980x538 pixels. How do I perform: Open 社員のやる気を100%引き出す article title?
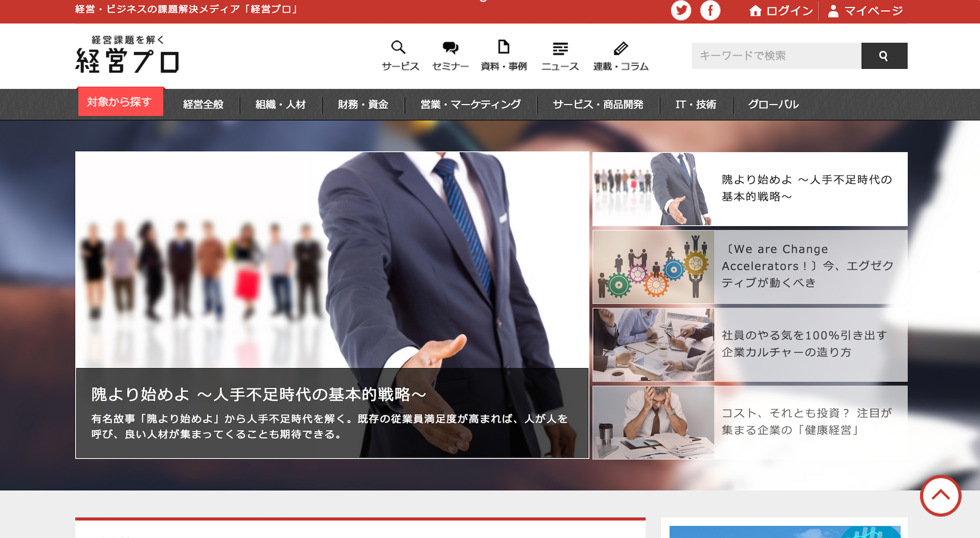pos(804,344)
